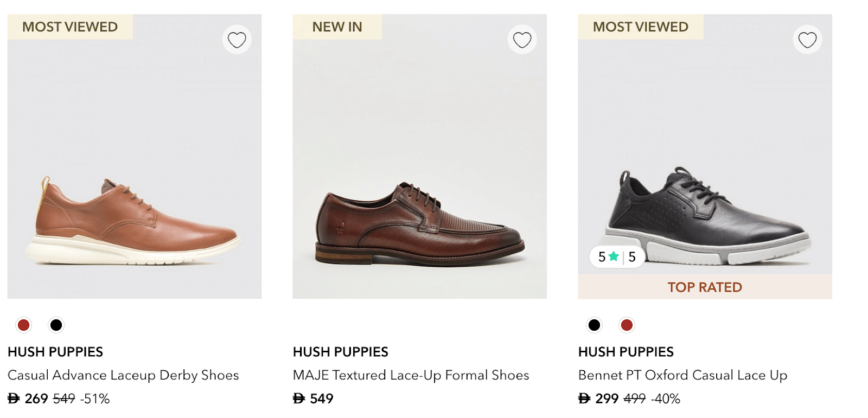
Task: Click MOST VIEWED tag on first product
Action: tap(70, 27)
